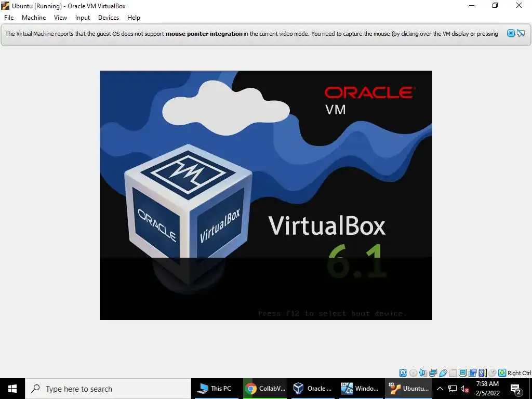The height and width of the screenshot is (399, 532).
Task: Click the optical disk status icon
Action: coord(413,373)
